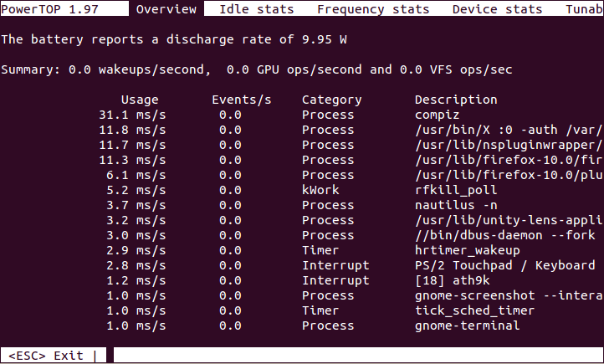Viewport: 604px width, 364px height.
Task: Click the Events/s column header
Action: [241, 100]
